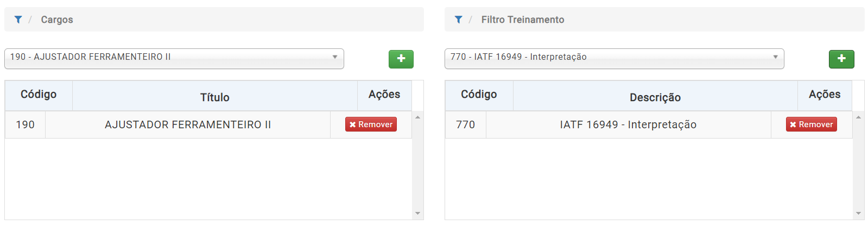Add selected treinamento with green plus button
868x225 pixels.
click(x=841, y=59)
